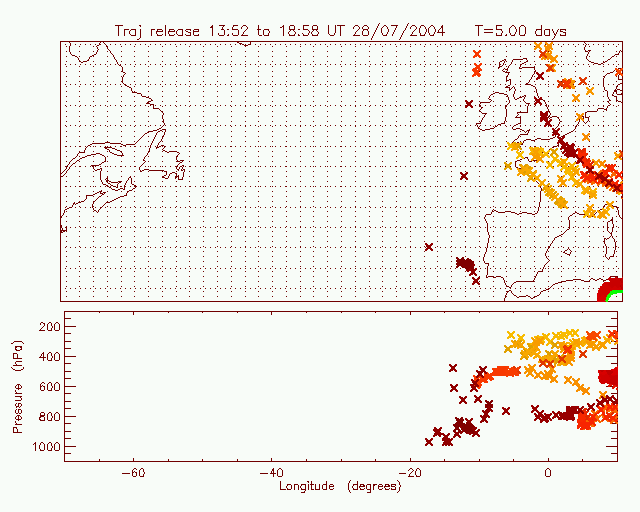The width and height of the screenshot is (640, 512).
Task: Click the green arc at map's bottom-right corner
Action: (614, 295)
